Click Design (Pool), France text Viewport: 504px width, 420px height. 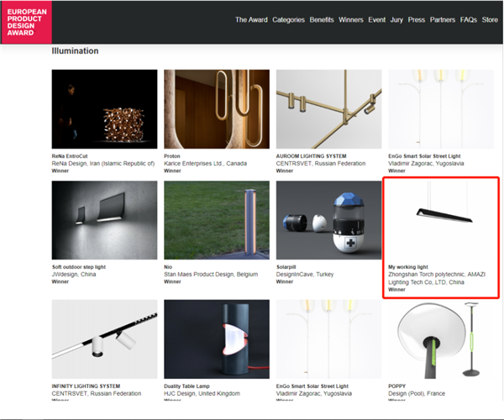pyautogui.click(x=417, y=394)
